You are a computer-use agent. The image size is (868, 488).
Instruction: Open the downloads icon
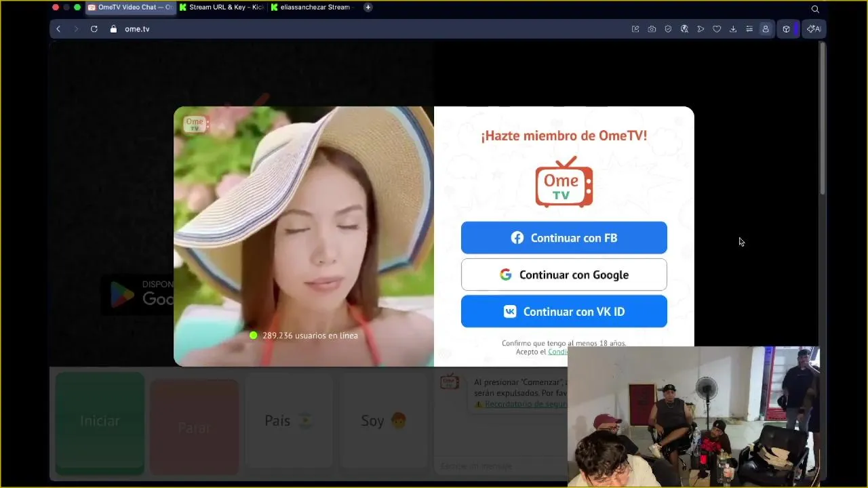tap(733, 29)
